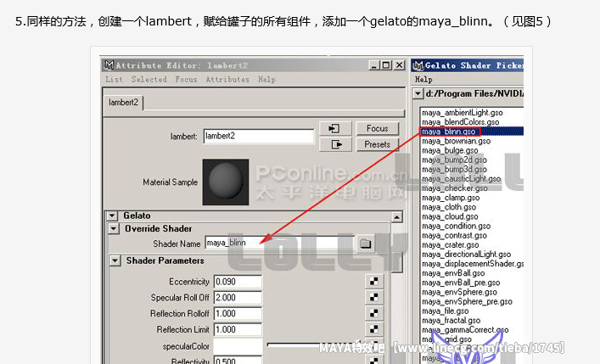This screenshot has width=600, height=364.
Task: Click the go-to-output-connection arrow icon
Action: pyautogui.click(x=334, y=144)
